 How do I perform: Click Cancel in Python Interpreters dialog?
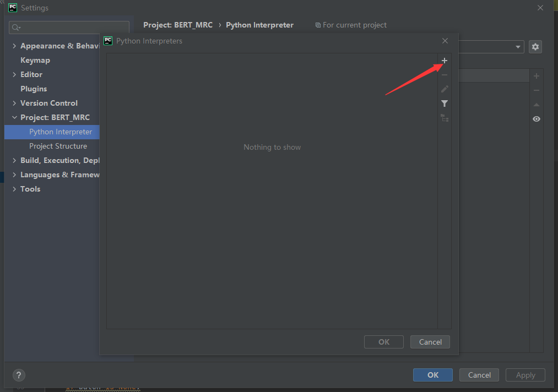[x=430, y=342]
